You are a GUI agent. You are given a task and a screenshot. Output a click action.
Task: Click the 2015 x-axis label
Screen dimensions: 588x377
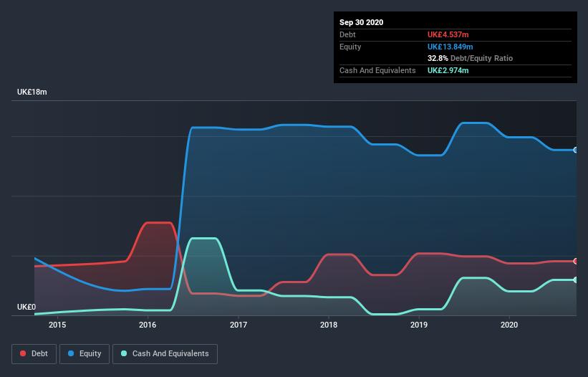point(57,325)
